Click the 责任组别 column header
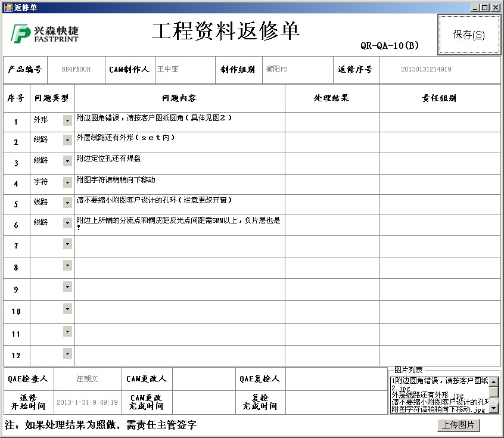The width and height of the screenshot is (504, 438). tap(439, 98)
